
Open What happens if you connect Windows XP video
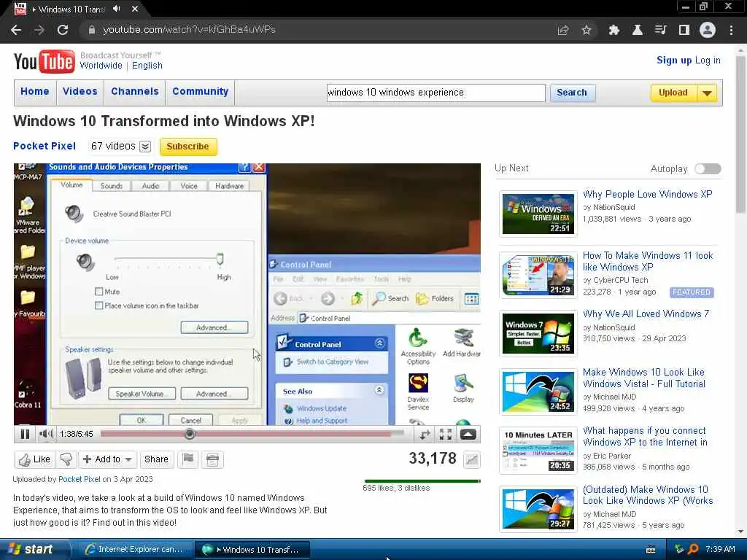(645, 436)
